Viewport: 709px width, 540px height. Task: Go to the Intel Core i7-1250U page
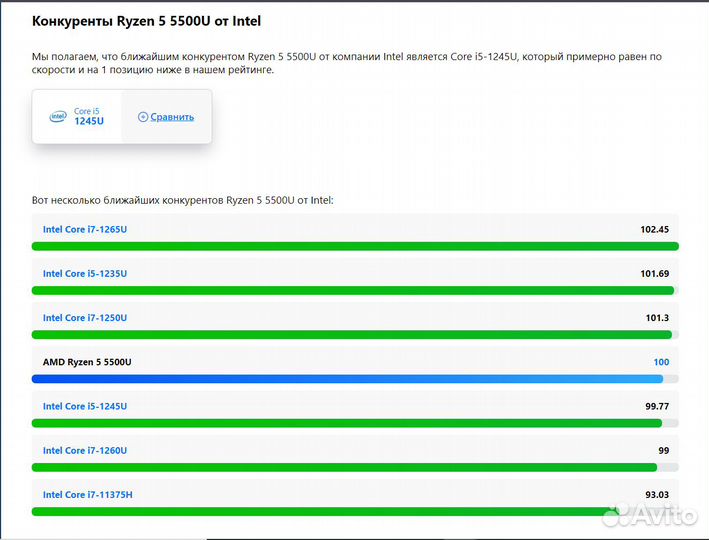[85, 318]
